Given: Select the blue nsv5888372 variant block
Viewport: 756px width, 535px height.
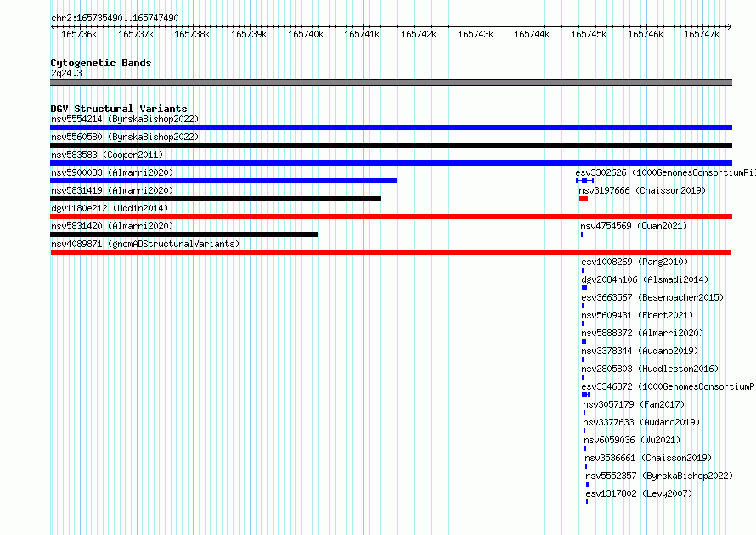Looking at the screenshot, I should (584, 341).
